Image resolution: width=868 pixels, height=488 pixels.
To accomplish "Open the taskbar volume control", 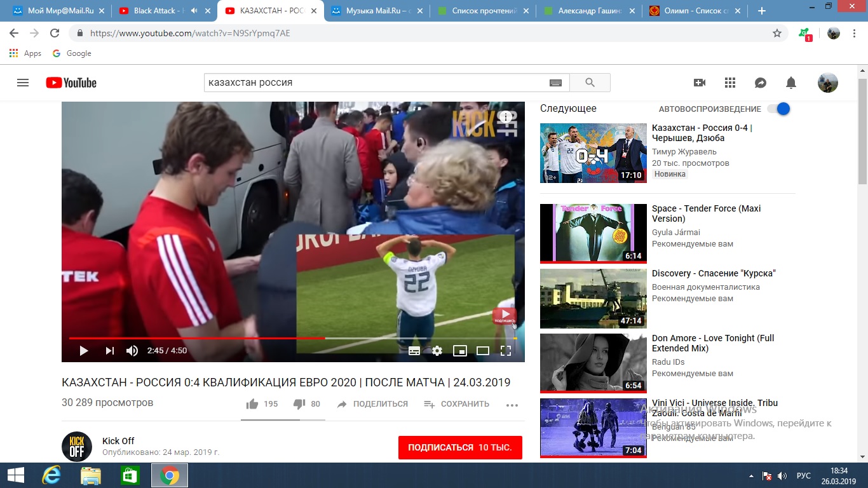I will click(x=782, y=475).
